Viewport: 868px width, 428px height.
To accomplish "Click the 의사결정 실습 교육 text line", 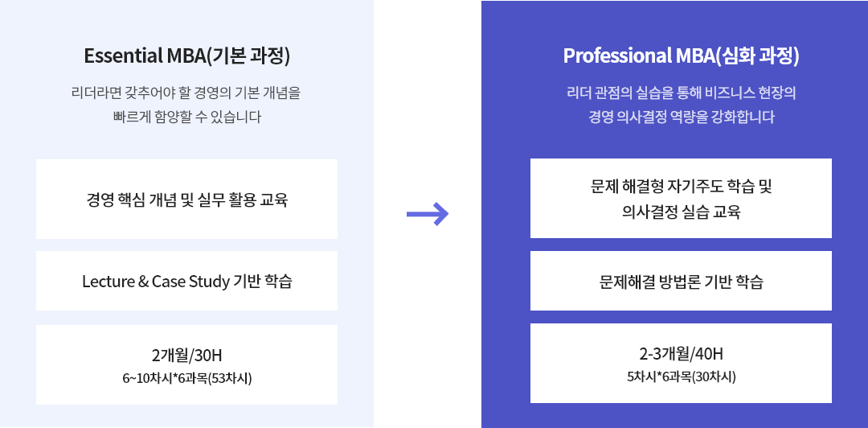I will tap(681, 212).
